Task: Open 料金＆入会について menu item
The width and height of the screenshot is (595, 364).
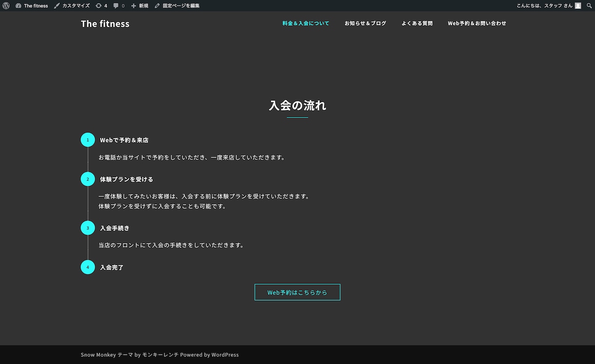Action: coord(306,23)
